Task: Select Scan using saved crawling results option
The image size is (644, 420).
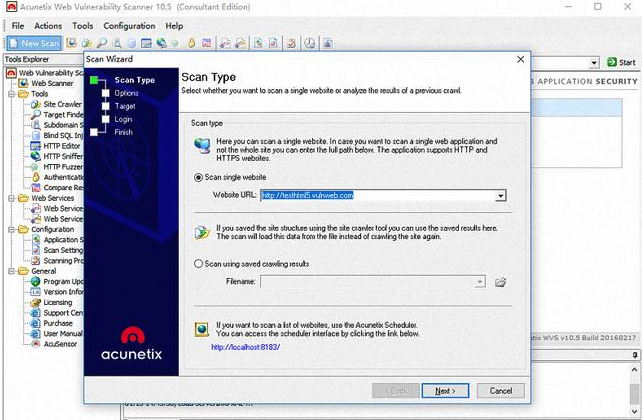Action: 198,264
